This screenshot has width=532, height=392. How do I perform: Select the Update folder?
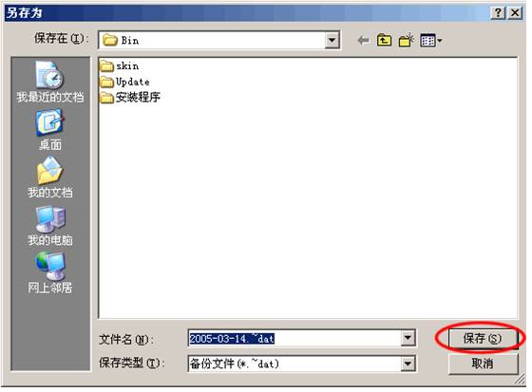coord(124,82)
